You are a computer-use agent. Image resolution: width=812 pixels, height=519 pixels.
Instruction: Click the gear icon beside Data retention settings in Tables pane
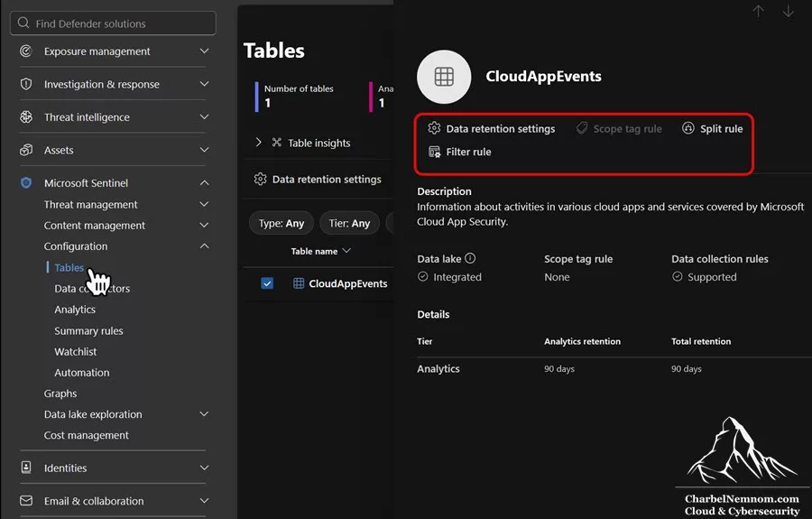point(260,180)
